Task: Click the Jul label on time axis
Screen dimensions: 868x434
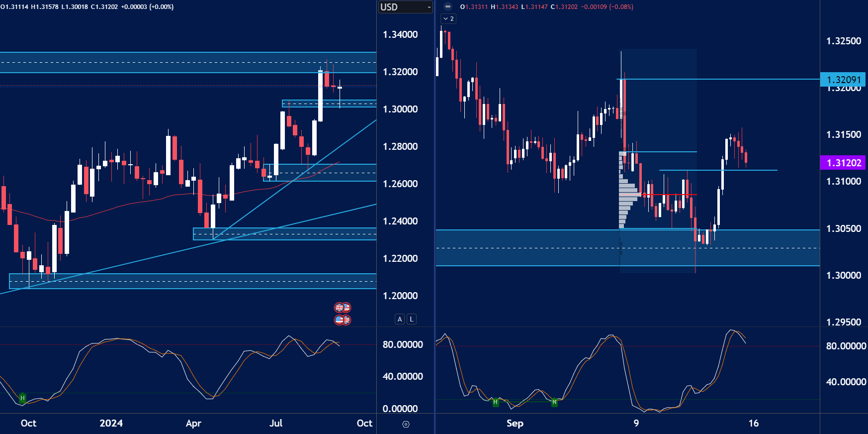Action: pos(276,423)
